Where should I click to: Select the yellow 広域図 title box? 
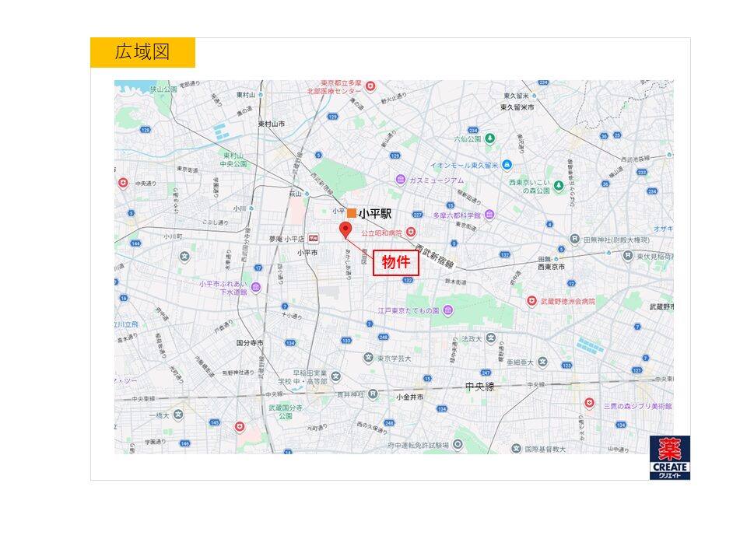[142, 53]
